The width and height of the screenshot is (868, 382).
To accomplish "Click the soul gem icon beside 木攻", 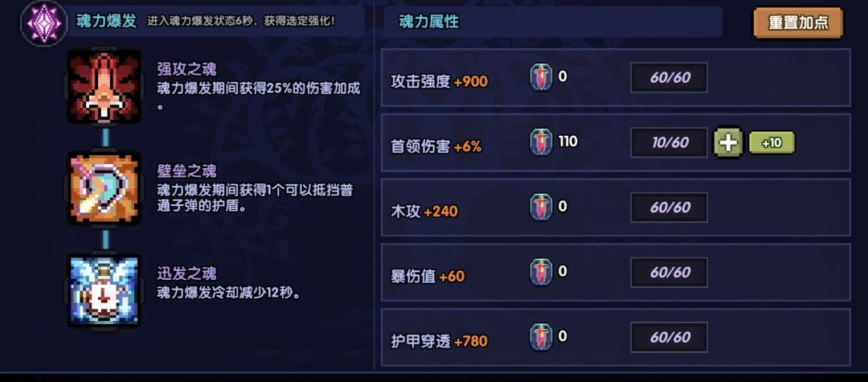I will tap(541, 207).
